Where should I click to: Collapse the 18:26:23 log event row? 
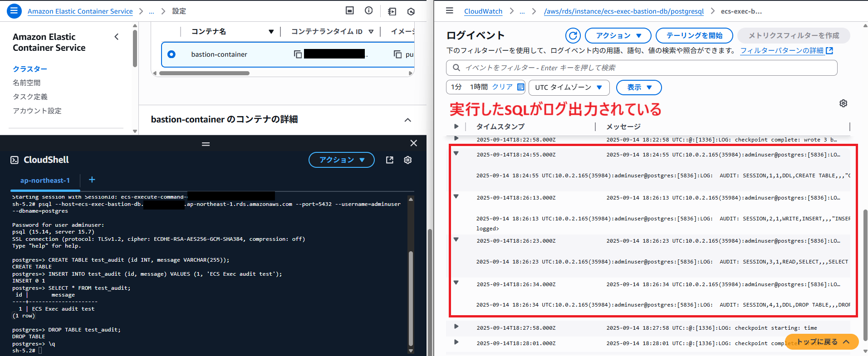pos(456,240)
